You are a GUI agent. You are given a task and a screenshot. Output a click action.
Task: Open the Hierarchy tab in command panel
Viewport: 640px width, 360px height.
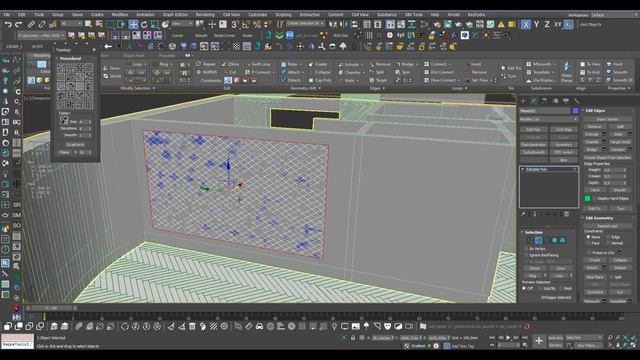[x=544, y=100]
